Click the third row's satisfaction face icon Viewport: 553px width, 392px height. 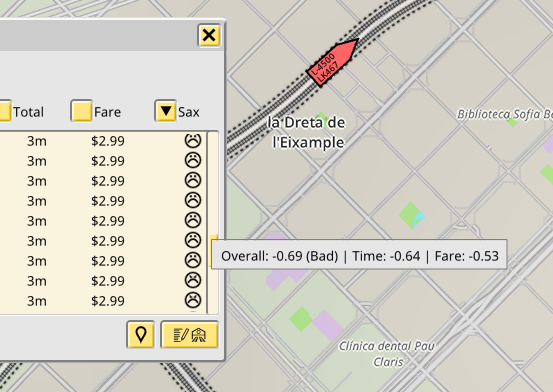pyautogui.click(x=193, y=181)
